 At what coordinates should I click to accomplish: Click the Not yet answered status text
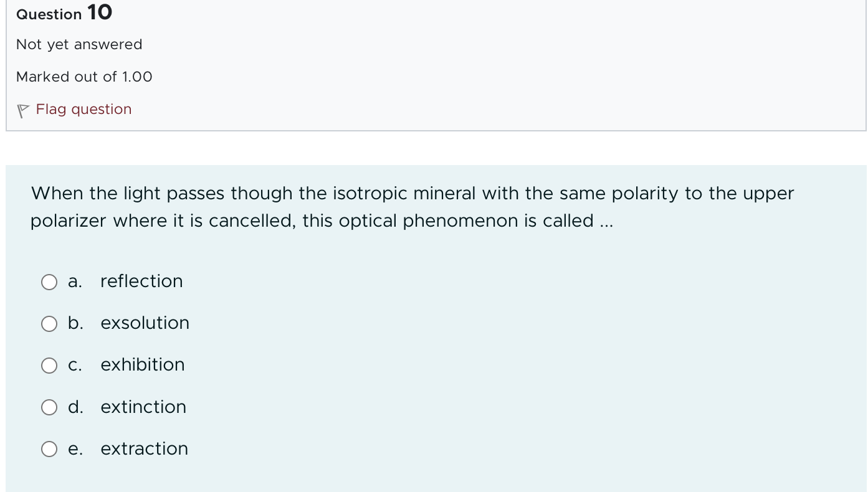pyautogui.click(x=79, y=44)
